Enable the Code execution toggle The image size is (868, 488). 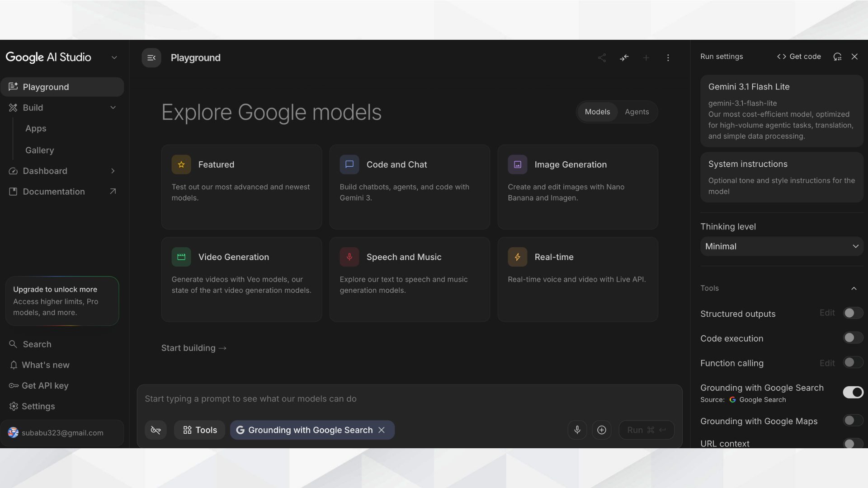coord(853,338)
